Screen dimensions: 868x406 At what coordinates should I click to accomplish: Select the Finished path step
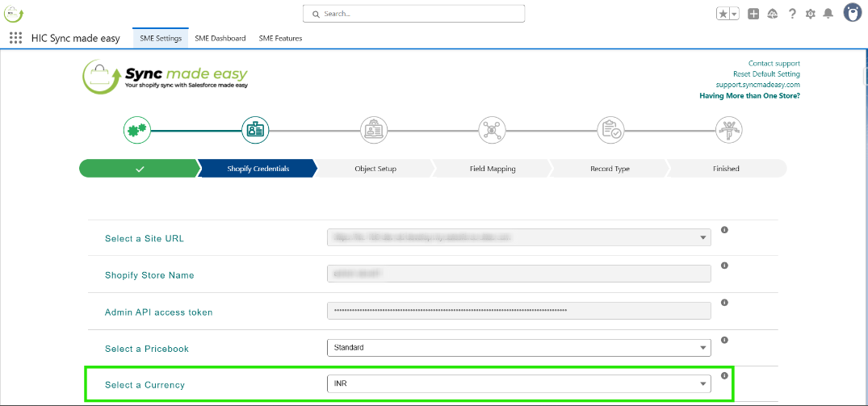coord(726,169)
